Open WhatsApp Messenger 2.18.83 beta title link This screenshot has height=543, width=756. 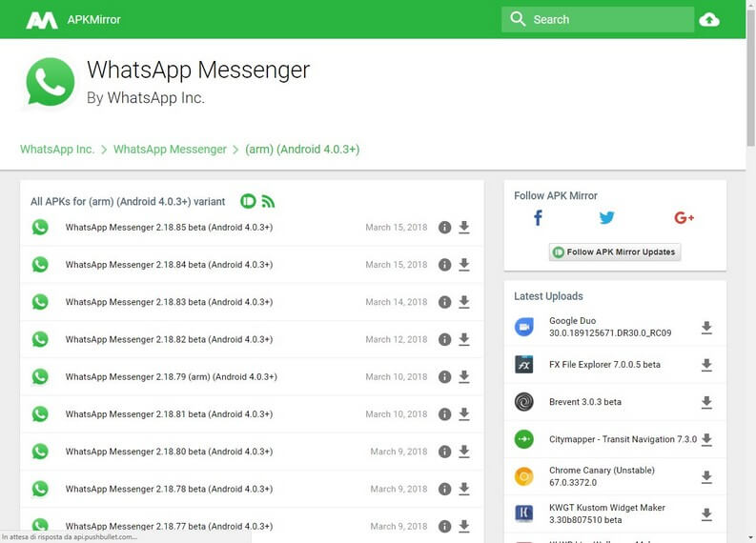pos(170,302)
